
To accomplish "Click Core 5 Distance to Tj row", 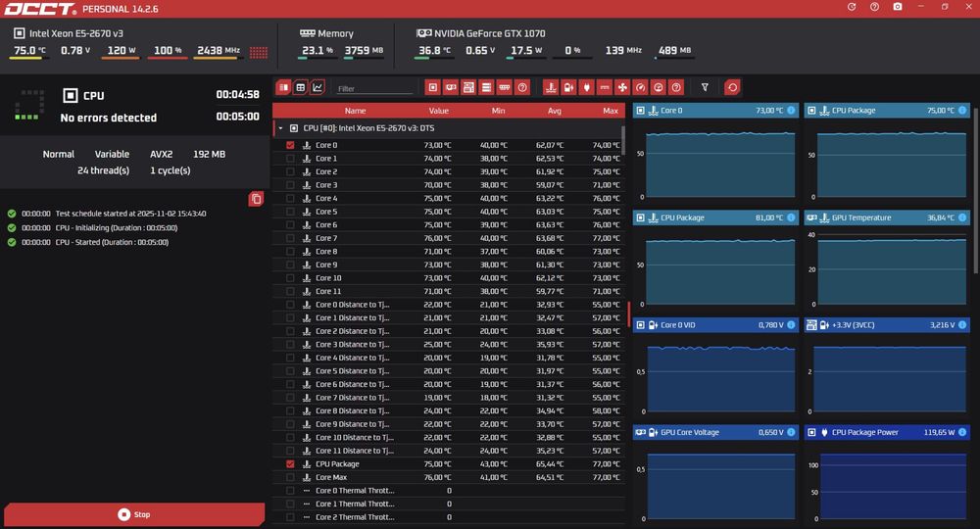I will pyautogui.click(x=449, y=371).
